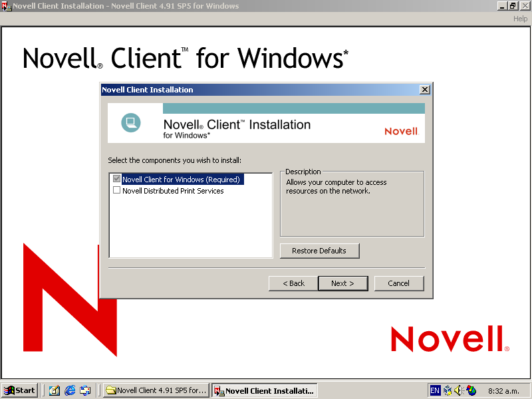Click the Description text about network resources
This screenshot has width=532, height=399.
336,187
